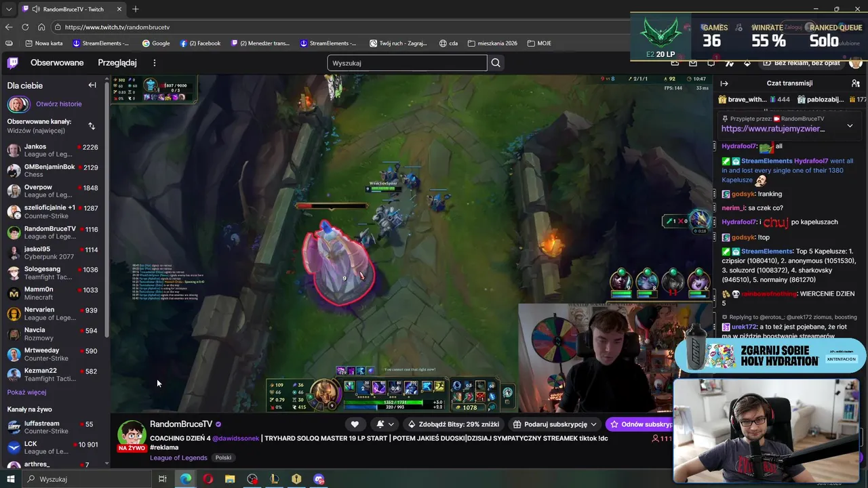The height and width of the screenshot is (488, 868).
Task: Select the RandomBruceTV - Twitch browser tab
Action: pos(73,9)
